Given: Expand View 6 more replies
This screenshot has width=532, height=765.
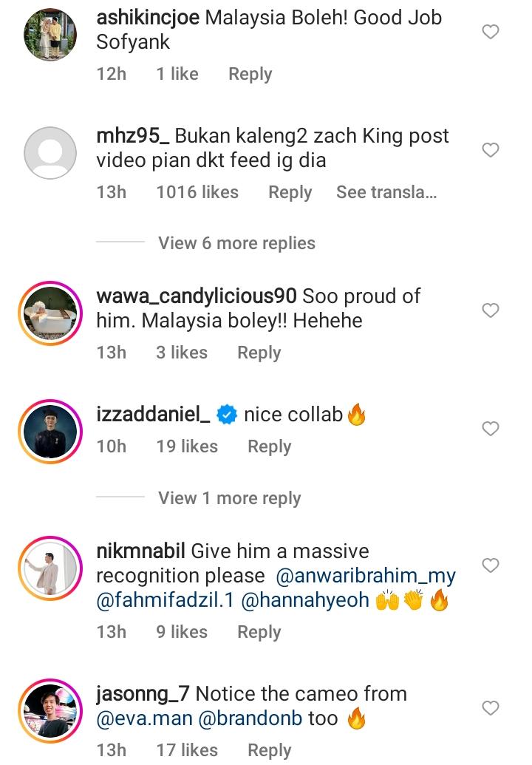Looking at the screenshot, I should point(236,243).
